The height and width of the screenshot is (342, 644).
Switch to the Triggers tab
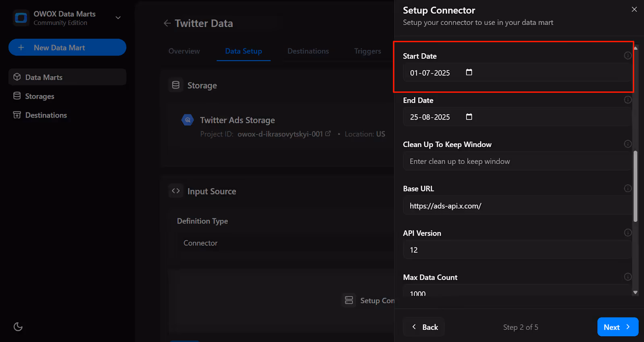367,51
